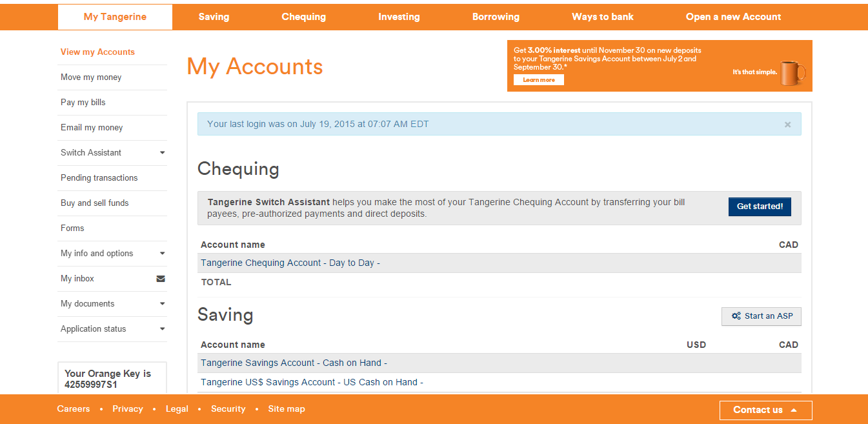Open the Borrowing menu
This screenshot has height=424, width=868.
point(496,17)
